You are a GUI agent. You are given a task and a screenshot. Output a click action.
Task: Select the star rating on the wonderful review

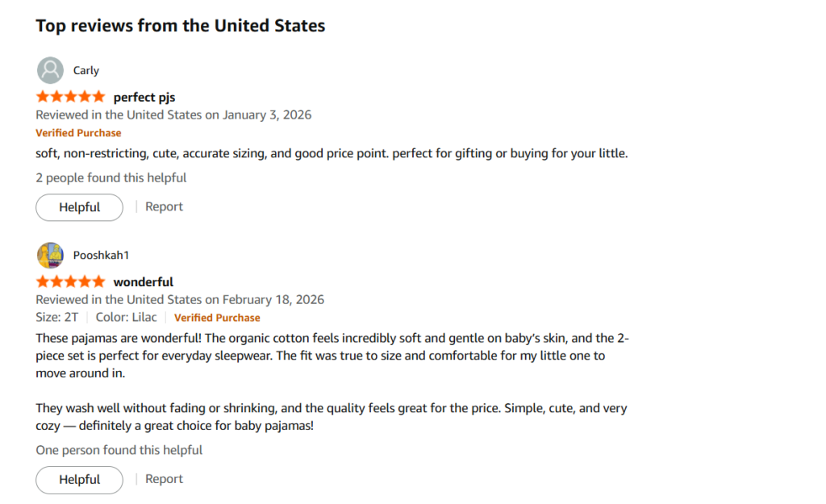(70, 281)
